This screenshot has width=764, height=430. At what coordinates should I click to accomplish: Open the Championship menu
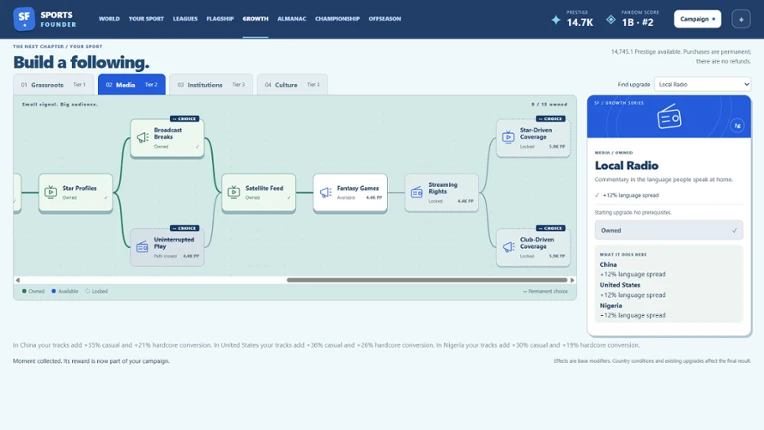pyautogui.click(x=337, y=19)
